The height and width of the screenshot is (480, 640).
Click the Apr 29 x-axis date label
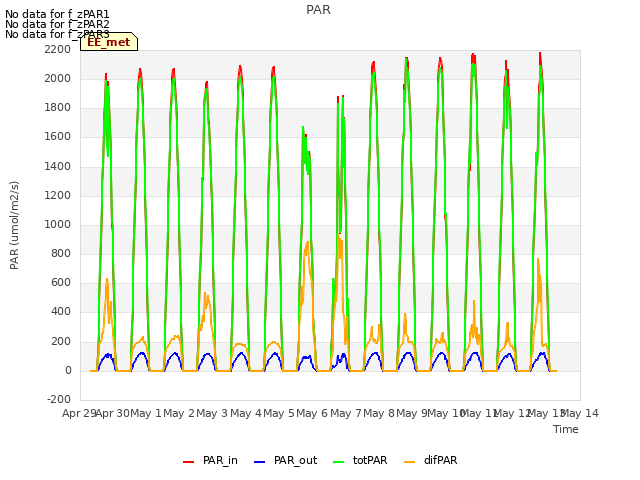[79, 413]
